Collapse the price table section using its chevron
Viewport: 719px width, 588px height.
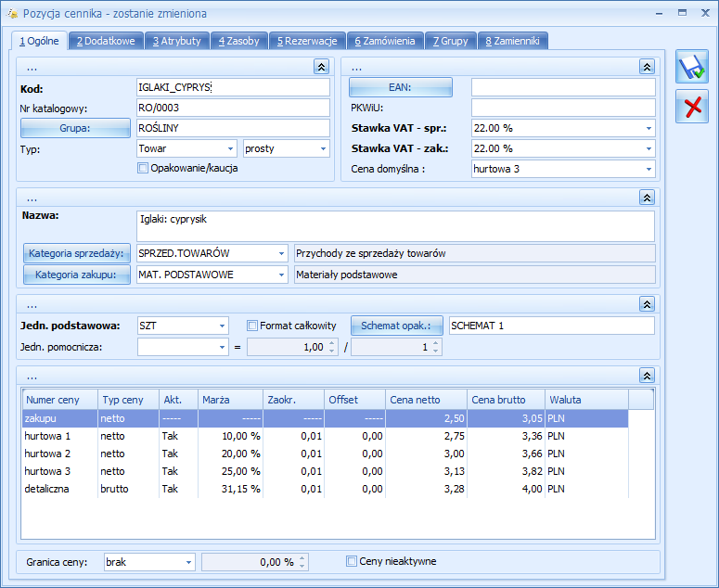647,376
